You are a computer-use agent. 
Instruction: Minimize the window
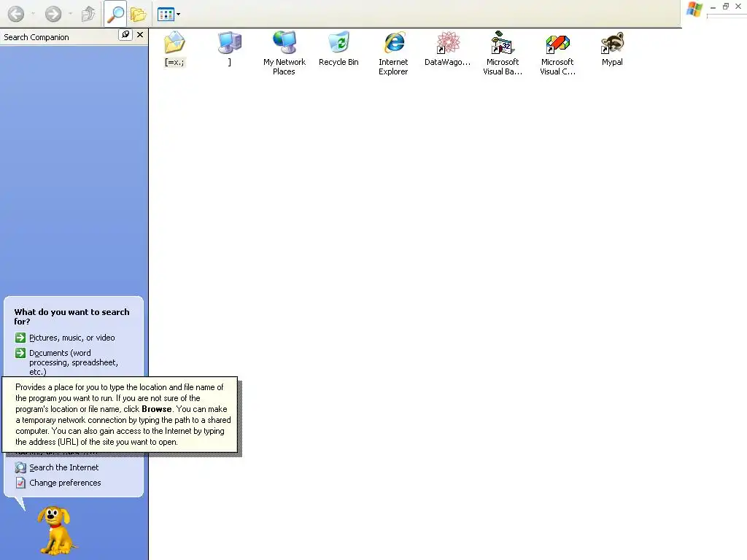click(713, 7)
